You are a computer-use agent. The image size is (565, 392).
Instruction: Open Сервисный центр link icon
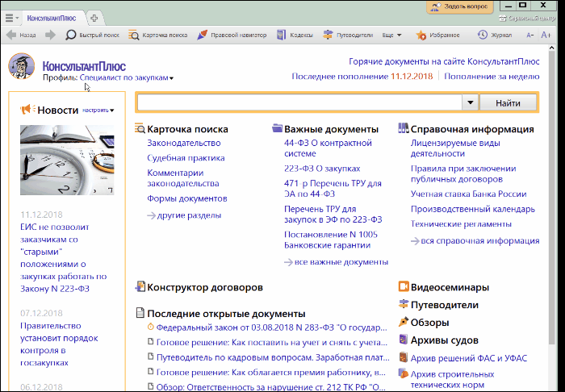click(502, 18)
